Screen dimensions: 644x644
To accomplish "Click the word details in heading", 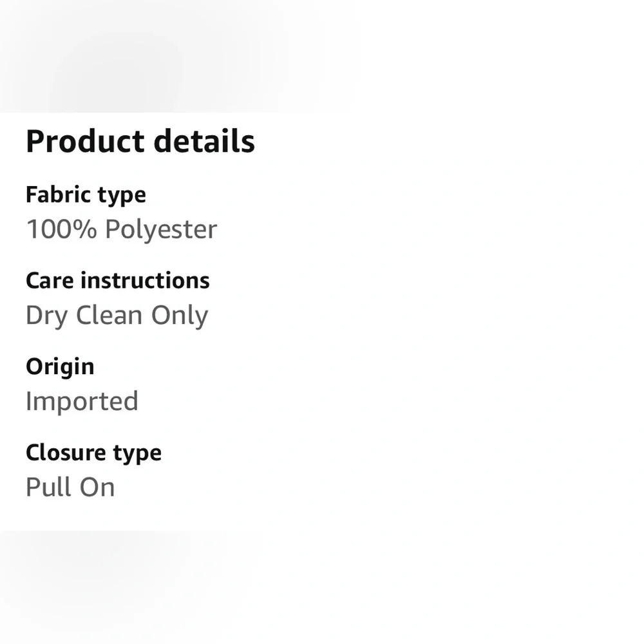I will pos(204,141).
